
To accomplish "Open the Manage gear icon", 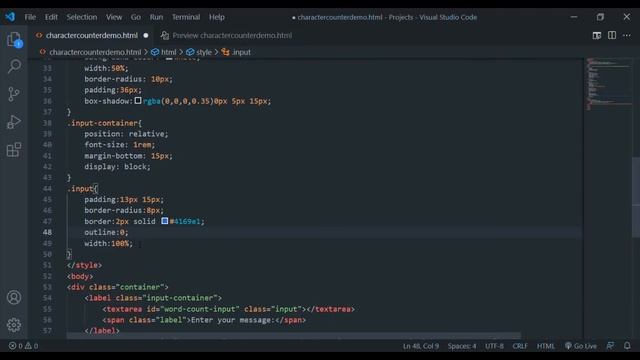I will [14, 325].
